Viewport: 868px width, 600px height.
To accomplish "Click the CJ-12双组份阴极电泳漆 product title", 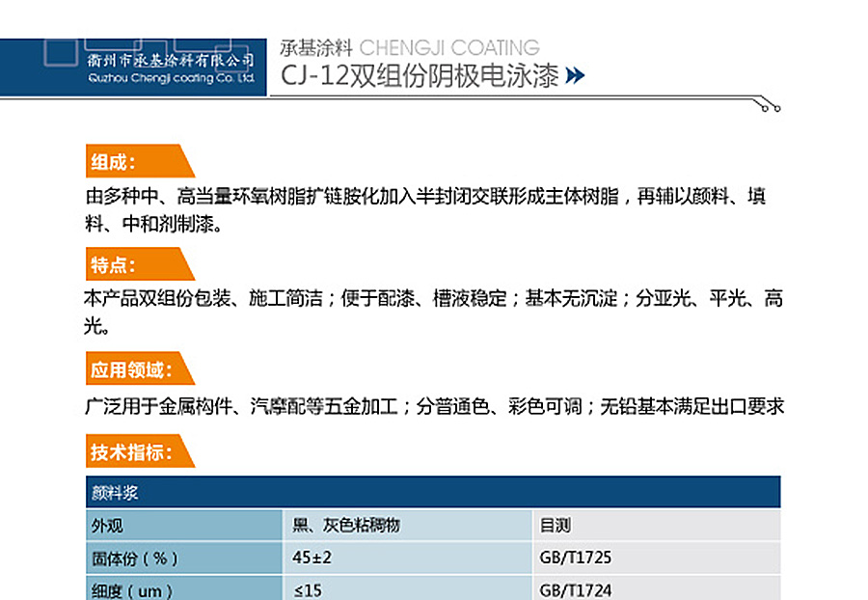I will click(420, 76).
